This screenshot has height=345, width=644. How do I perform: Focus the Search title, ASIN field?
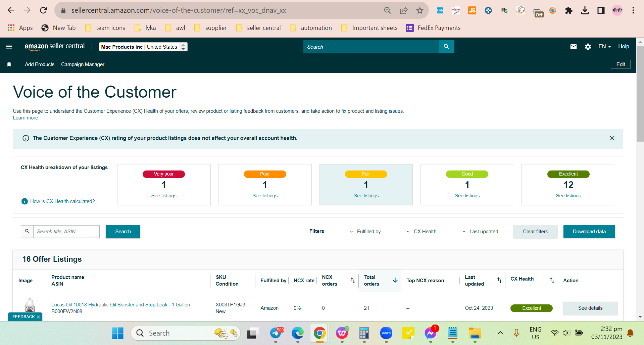pyautogui.click(x=66, y=232)
